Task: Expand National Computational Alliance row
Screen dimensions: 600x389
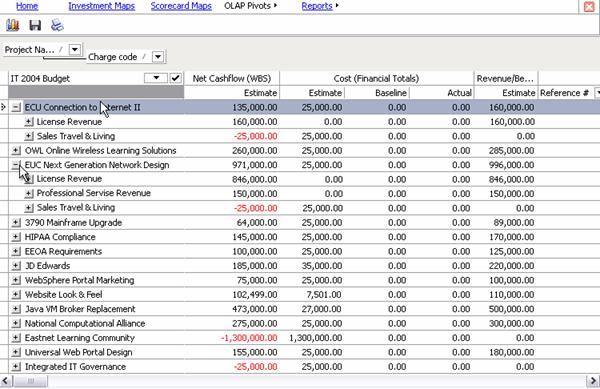Action: [16, 323]
